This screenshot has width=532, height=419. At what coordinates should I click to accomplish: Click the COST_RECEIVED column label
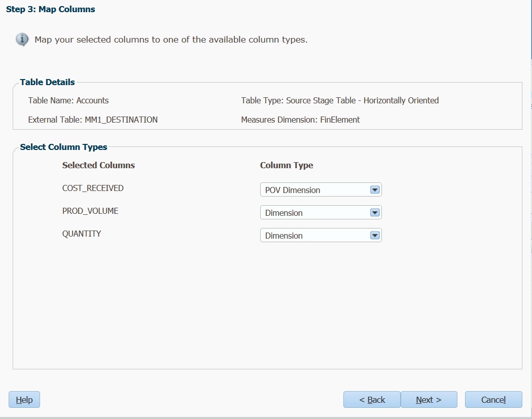click(x=93, y=188)
